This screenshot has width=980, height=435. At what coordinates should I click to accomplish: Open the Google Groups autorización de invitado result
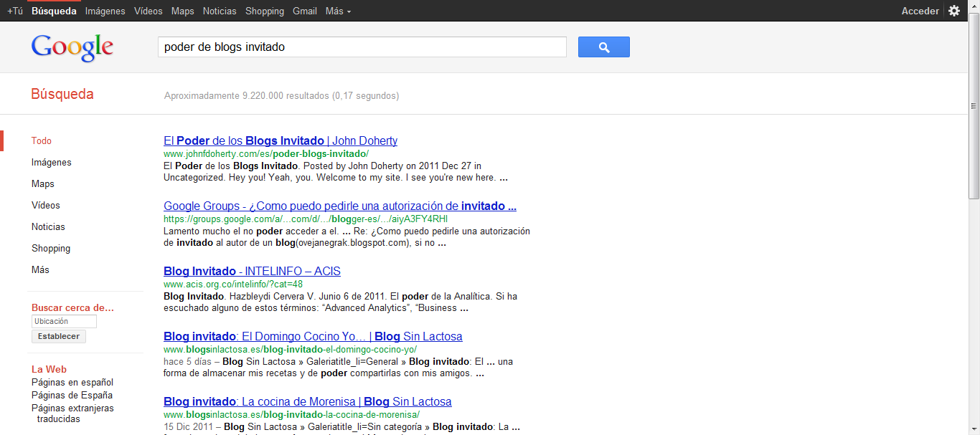point(340,206)
